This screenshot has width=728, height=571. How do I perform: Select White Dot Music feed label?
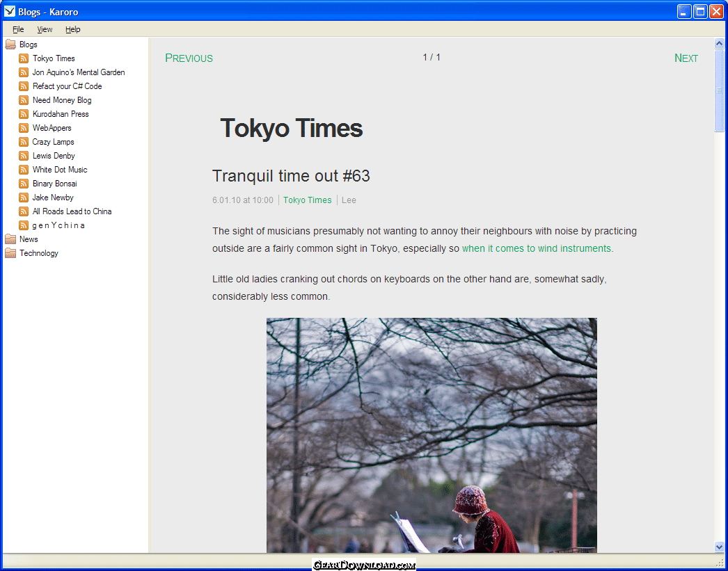coord(60,170)
